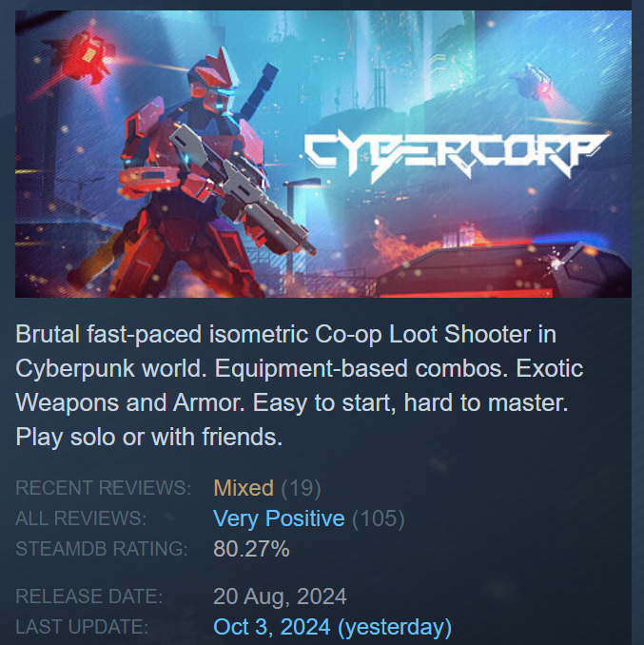Click the CYBERCORP logo text in banner
The width and height of the screenshot is (644, 645).
point(456,157)
